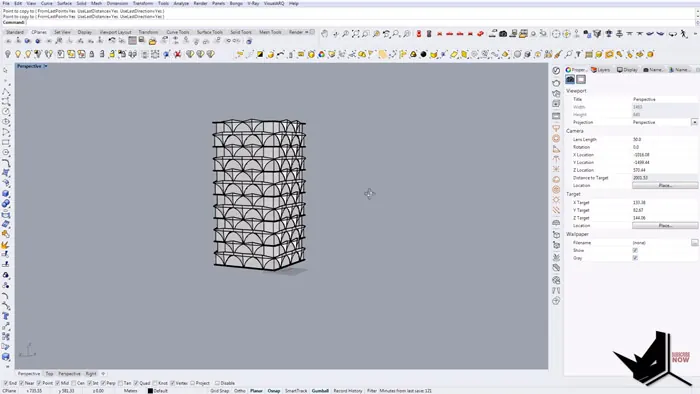Click the padlock Lock objects icon
Image resolution: width=700 pixels, height=394 pixels.
tap(92, 54)
